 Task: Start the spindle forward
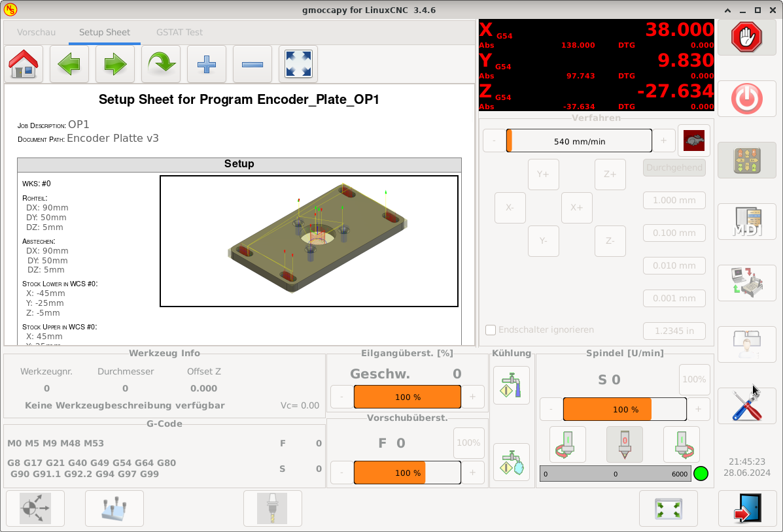point(682,444)
